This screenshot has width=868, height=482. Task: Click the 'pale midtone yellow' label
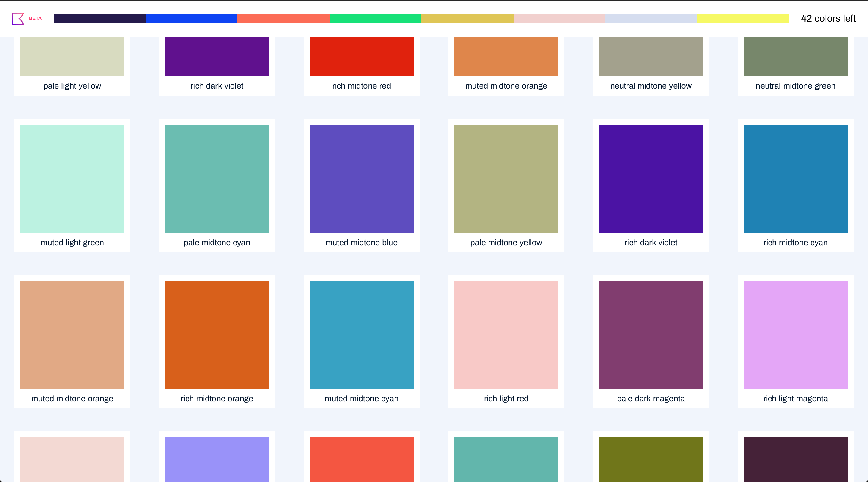click(x=506, y=243)
